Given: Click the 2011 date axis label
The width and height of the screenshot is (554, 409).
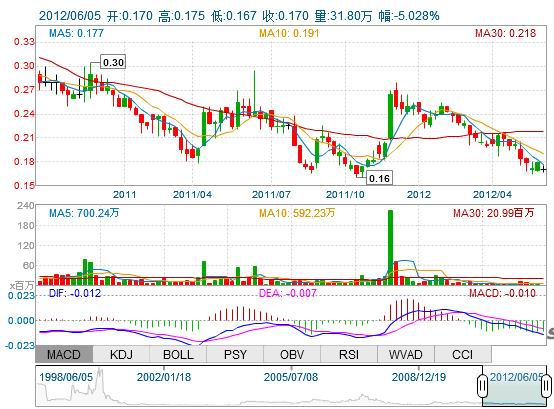Looking at the screenshot, I should click(124, 194).
